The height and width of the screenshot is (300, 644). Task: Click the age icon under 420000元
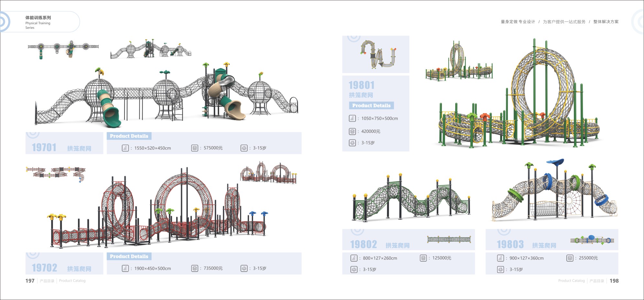tap(352, 143)
